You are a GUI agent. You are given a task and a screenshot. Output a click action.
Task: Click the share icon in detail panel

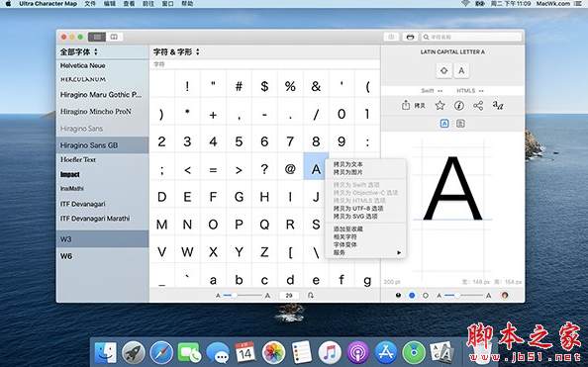point(478,105)
